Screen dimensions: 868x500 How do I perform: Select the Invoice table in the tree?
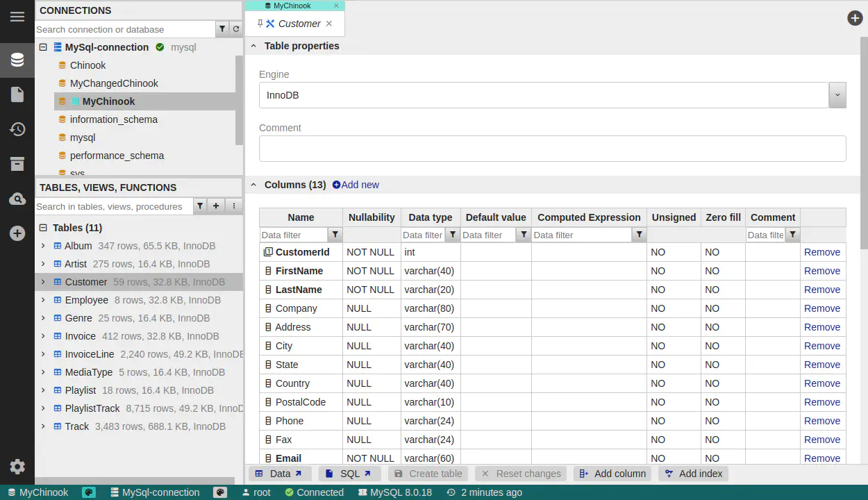coord(81,336)
